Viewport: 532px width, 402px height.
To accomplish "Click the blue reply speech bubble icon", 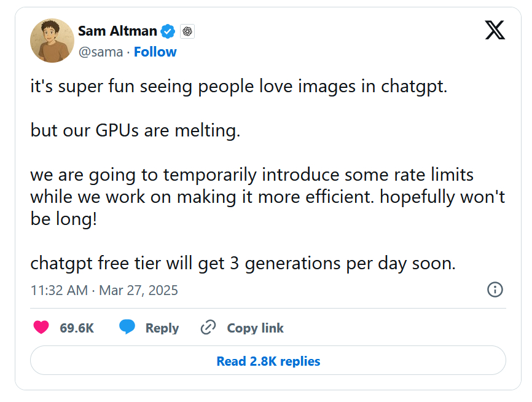I will click(x=127, y=328).
